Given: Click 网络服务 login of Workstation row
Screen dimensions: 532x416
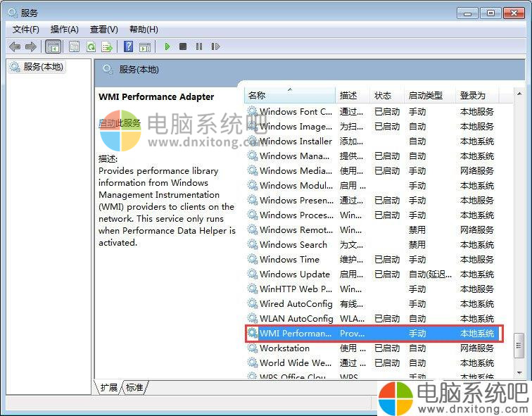Looking at the screenshot, I should click(476, 348).
